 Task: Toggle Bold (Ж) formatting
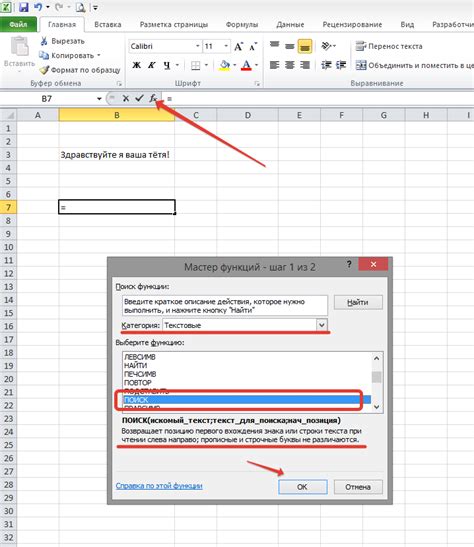[136, 65]
